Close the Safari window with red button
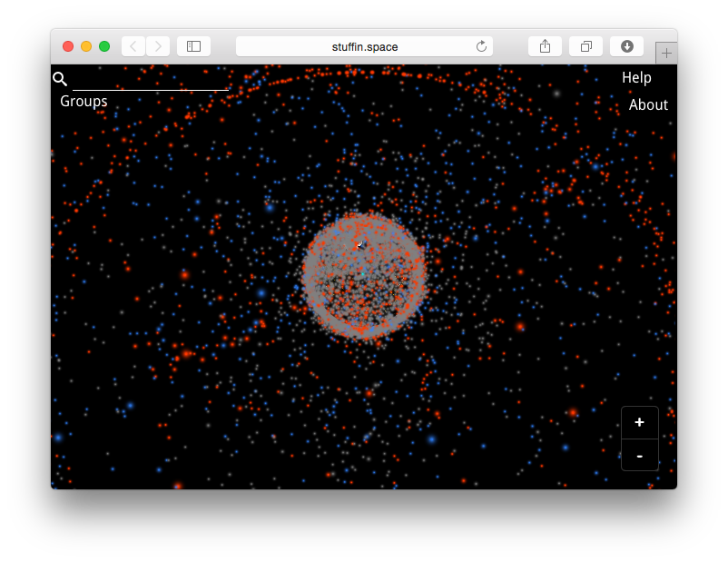 click(68, 46)
